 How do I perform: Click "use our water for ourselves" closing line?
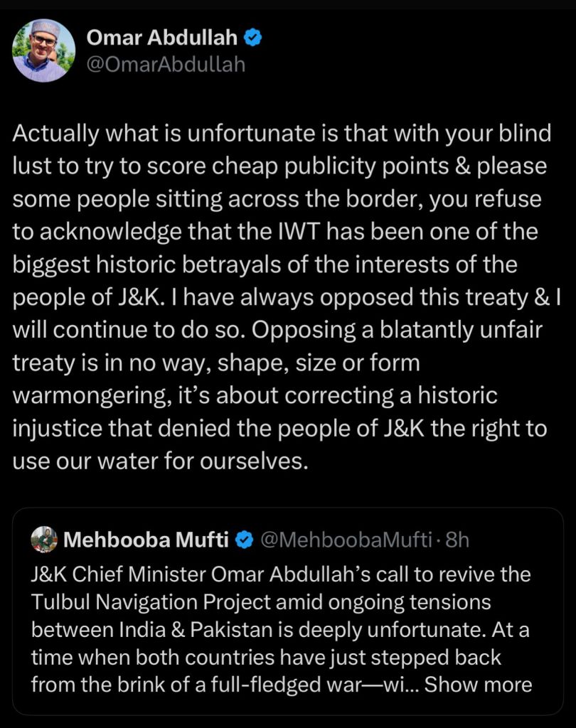(x=160, y=460)
